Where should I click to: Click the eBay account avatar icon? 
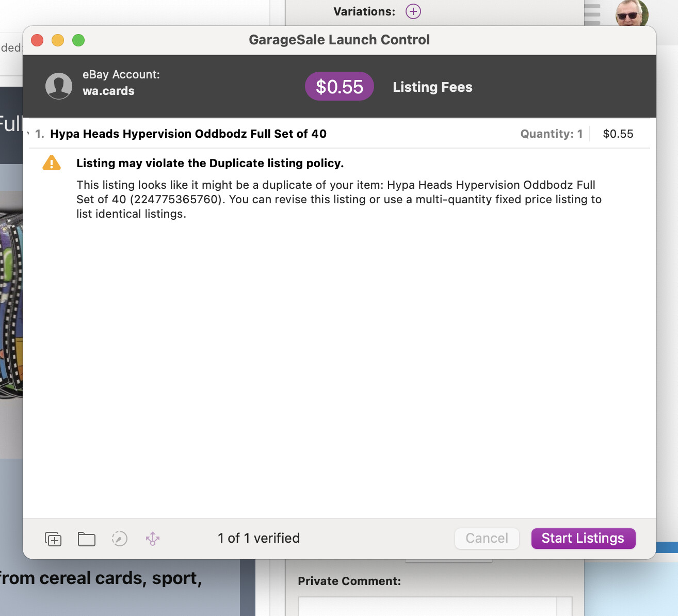(59, 86)
